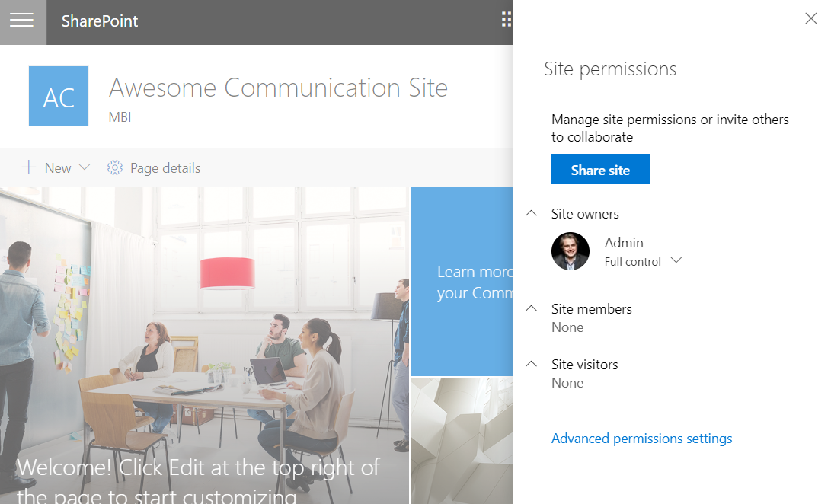Open the New dropdown chevron

click(85, 167)
